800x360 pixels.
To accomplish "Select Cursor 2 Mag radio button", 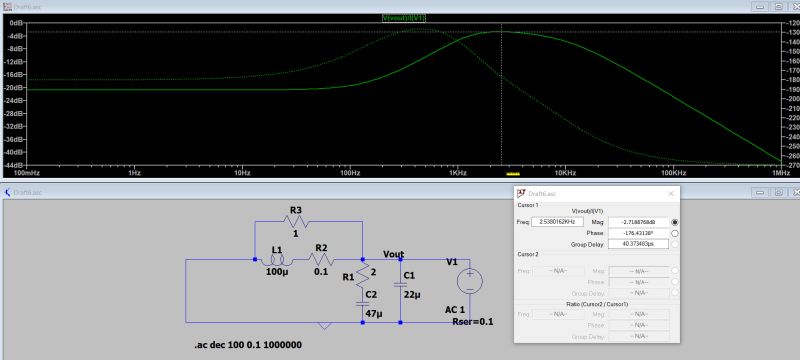I will click(675, 271).
